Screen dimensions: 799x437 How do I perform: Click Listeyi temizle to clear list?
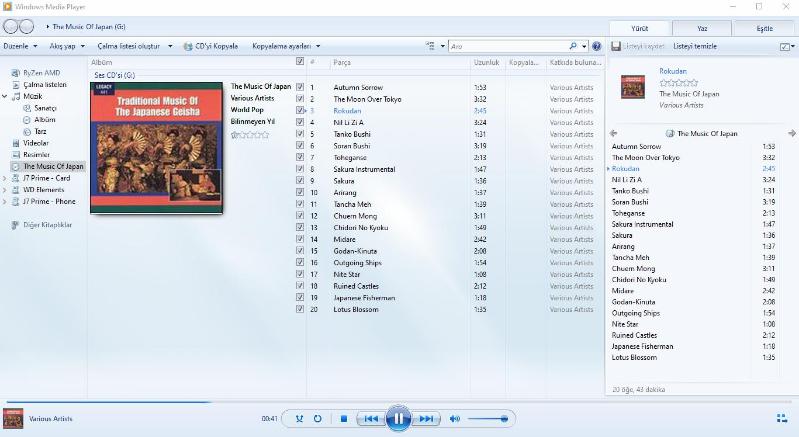click(x=695, y=46)
